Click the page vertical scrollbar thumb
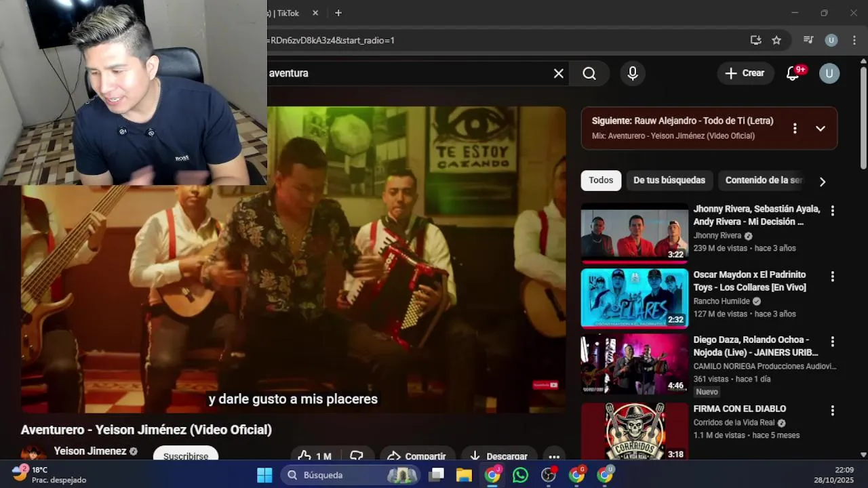This screenshot has width=868, height=488. click(863, 117)
